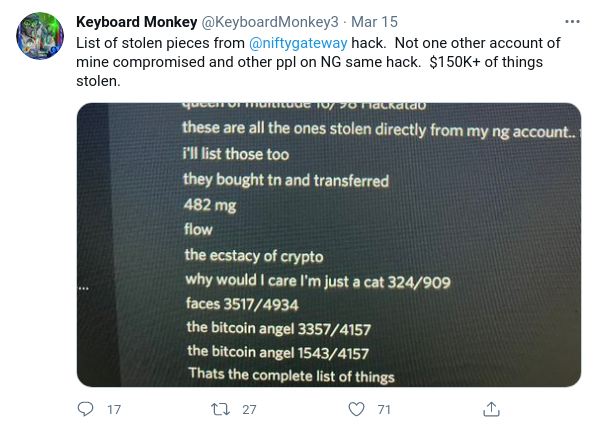View the 71 likes count
This screenshot has width=598, height=430.
(x=384, y=409)
